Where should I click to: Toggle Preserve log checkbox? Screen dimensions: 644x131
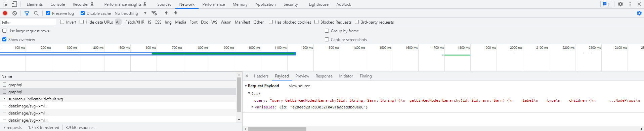click(x=48, y=13)
